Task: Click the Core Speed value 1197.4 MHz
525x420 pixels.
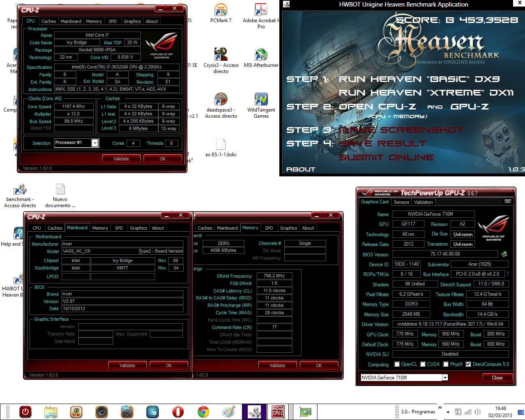Action: (73, 107)
